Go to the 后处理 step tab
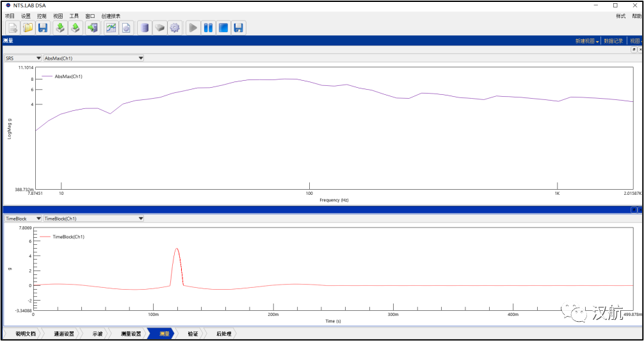The height and width of the screenshot is (341, 644). pos(223,333)
